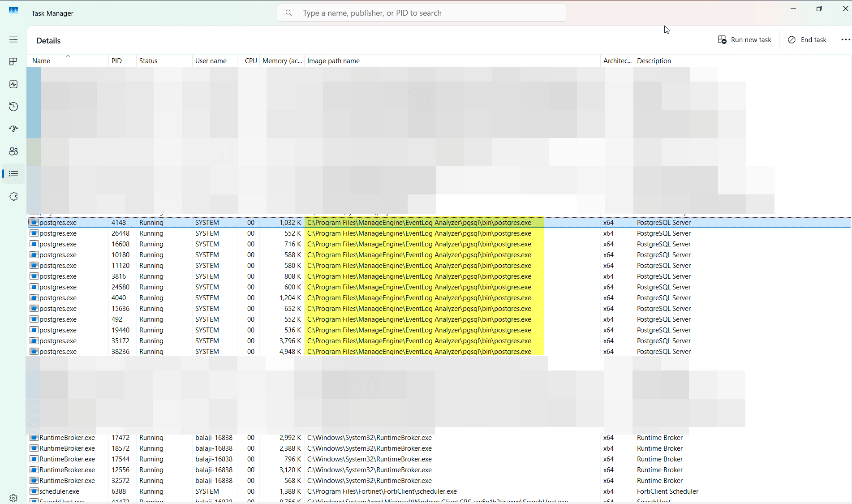Open the navigation hamburger menu
Screen dimensions: 852x504
coord(13,39)
